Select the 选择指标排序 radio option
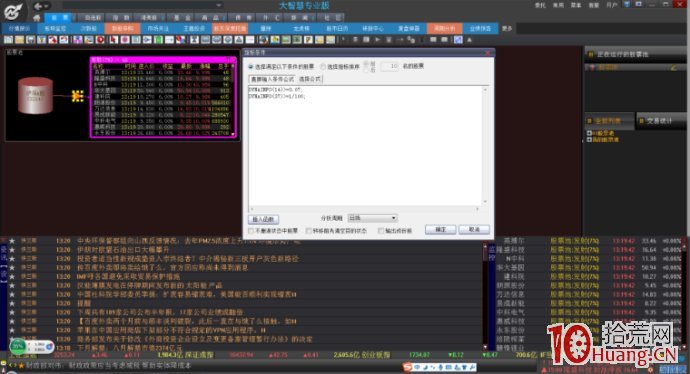 click(x=323, y=66)
